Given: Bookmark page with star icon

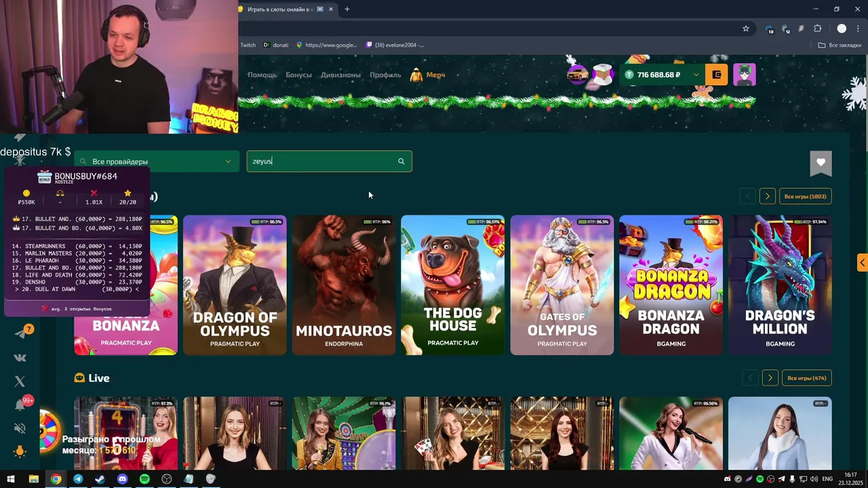Looking at the screenshot, I should 746,28.
